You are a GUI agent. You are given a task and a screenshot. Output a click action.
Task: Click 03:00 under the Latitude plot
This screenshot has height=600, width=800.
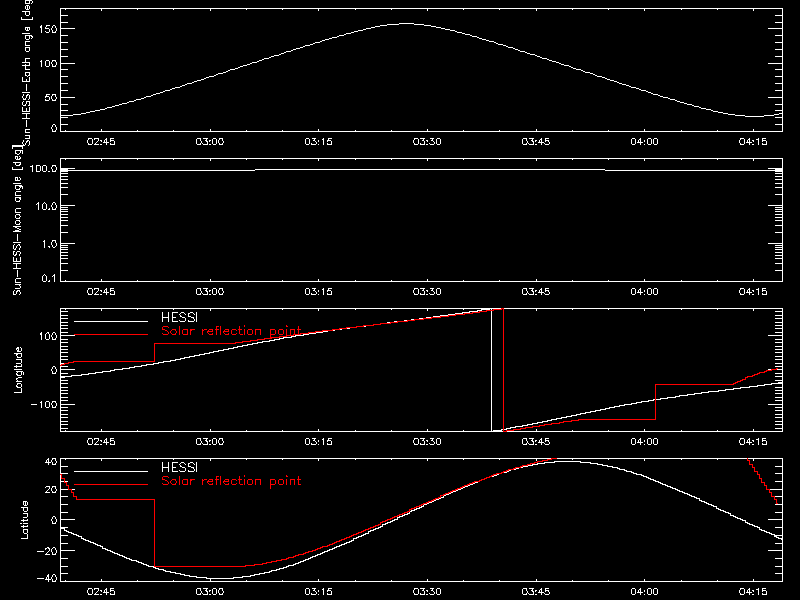click(210, 592)
